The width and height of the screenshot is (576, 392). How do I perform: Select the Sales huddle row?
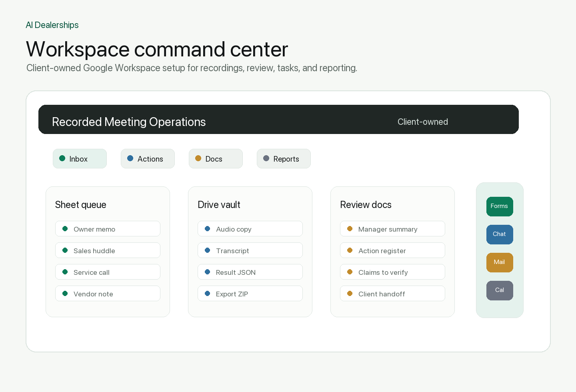click(x=108, y=250)
